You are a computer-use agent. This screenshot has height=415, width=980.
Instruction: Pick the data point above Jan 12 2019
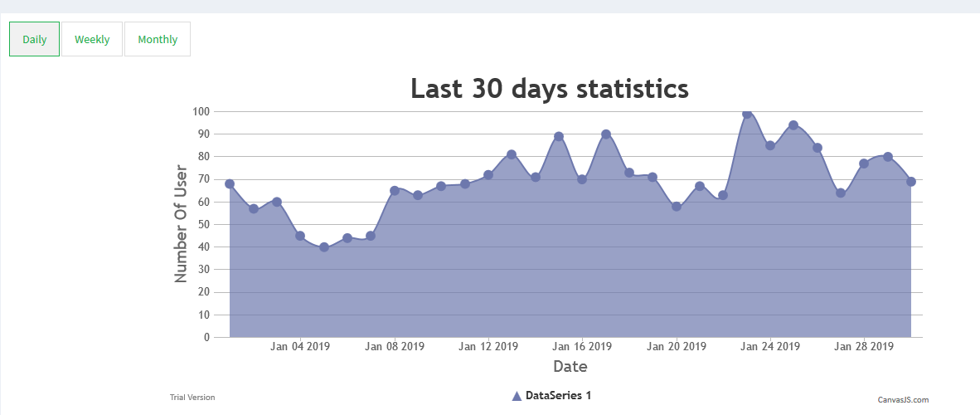(488, 174)
